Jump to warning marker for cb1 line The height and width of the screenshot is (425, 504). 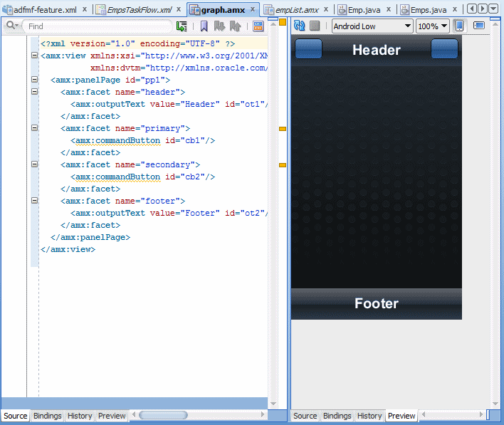(x=283, y=129)
